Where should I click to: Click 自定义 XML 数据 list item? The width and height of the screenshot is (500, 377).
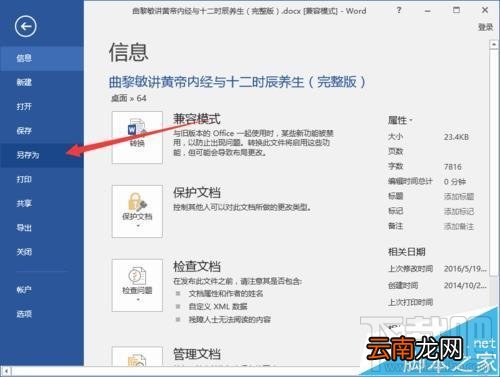point(218,307)
